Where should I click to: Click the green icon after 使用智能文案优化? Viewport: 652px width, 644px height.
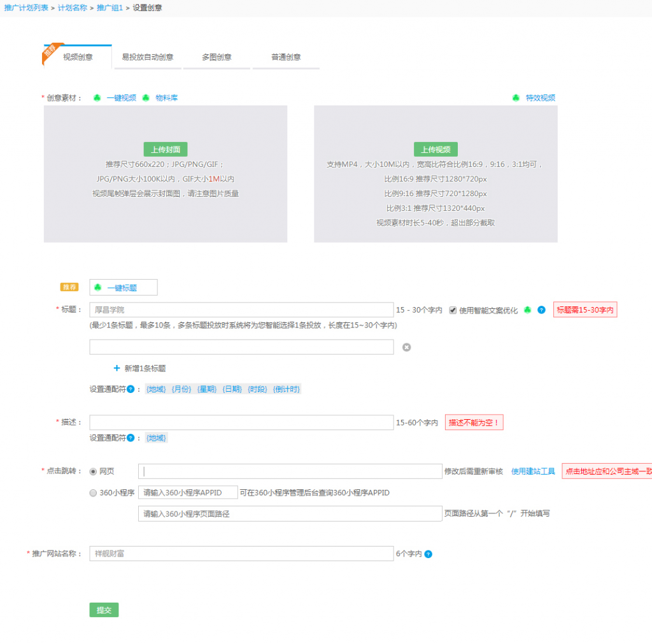click(527, 310)
